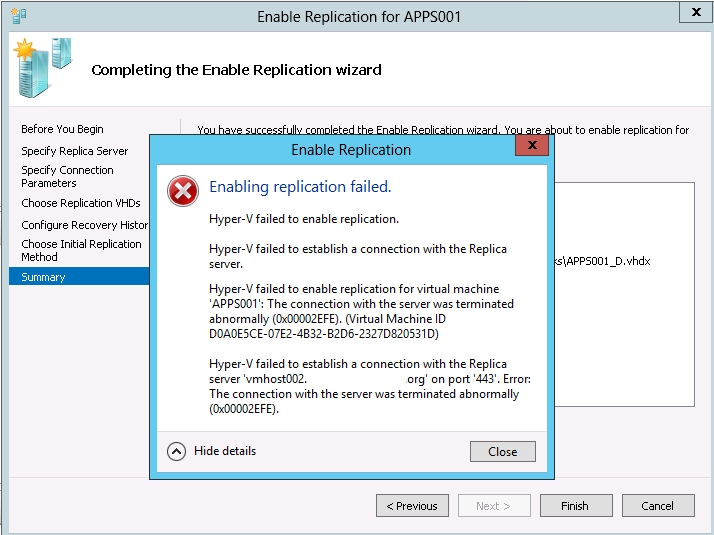Click the Hide details chevron icon

tap(176, 452)
